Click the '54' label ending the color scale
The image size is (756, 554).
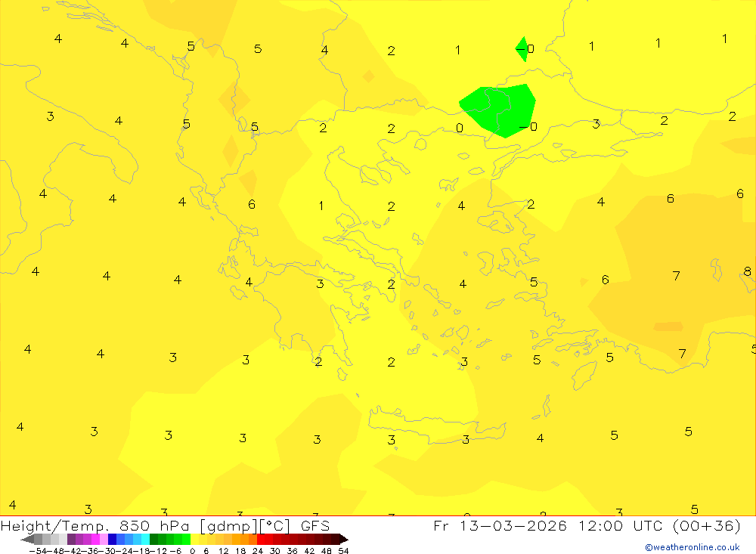pyautogui.click(x=343, y=551)
